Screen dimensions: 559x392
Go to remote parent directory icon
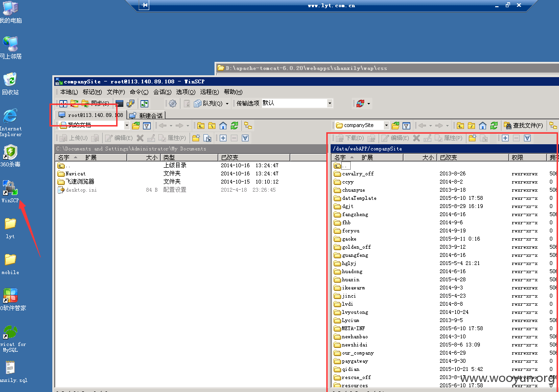pyautogui.click(x=461, y=126)
